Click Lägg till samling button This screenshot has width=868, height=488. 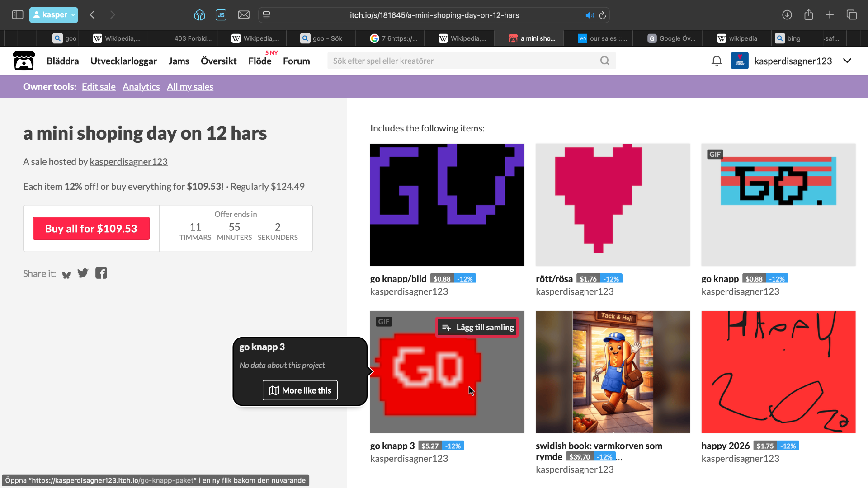[477, 327]
